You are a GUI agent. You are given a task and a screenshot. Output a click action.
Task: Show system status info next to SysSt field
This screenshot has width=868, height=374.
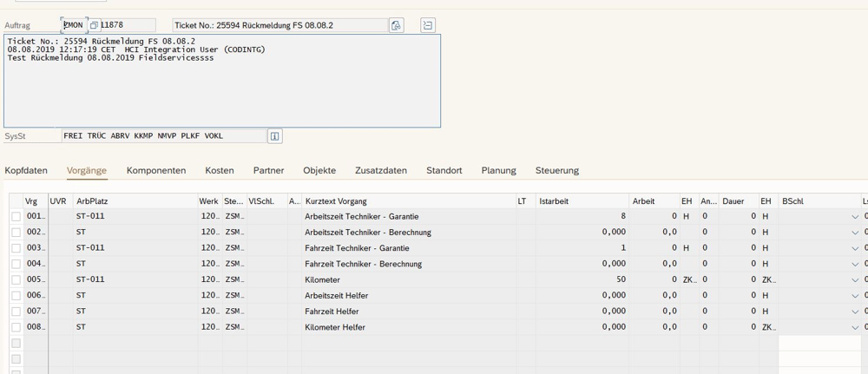click(x=275, y=136)
